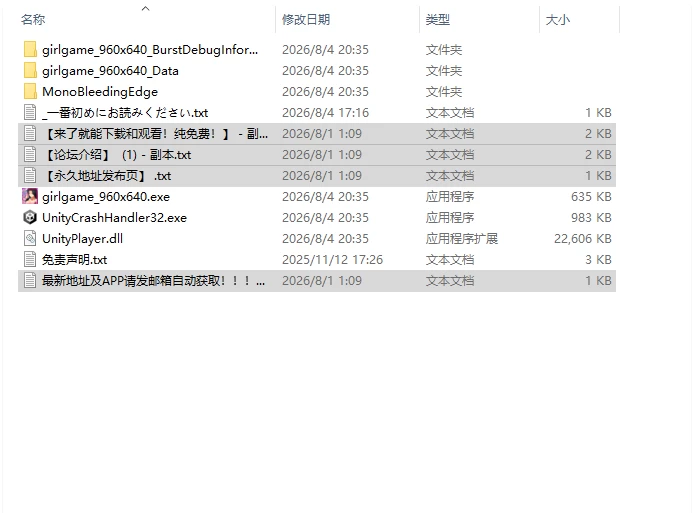Image resolution: width=695 pixels, height=513 pixels.
Task: Click the girlgame_960x640.exe application icon
Action: pos(30,196)
